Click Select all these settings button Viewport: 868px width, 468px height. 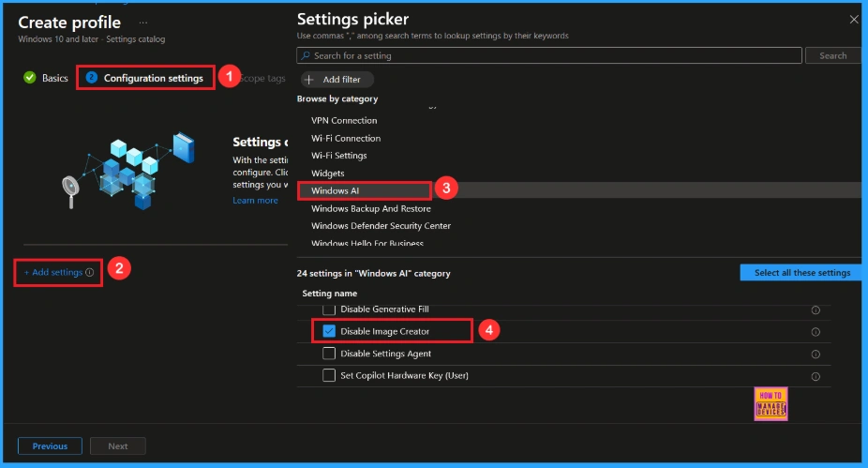click(801, 273)
